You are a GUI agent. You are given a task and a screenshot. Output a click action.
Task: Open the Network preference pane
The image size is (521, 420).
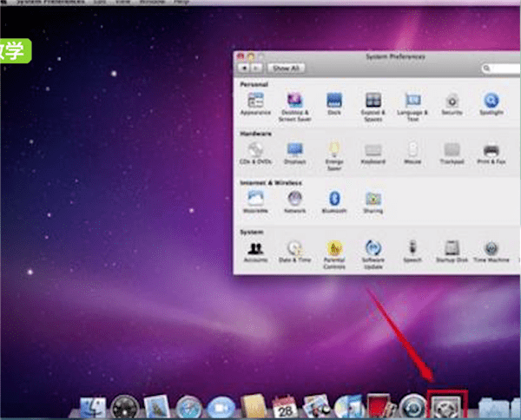pyautogui.click(x=294, y=202)
